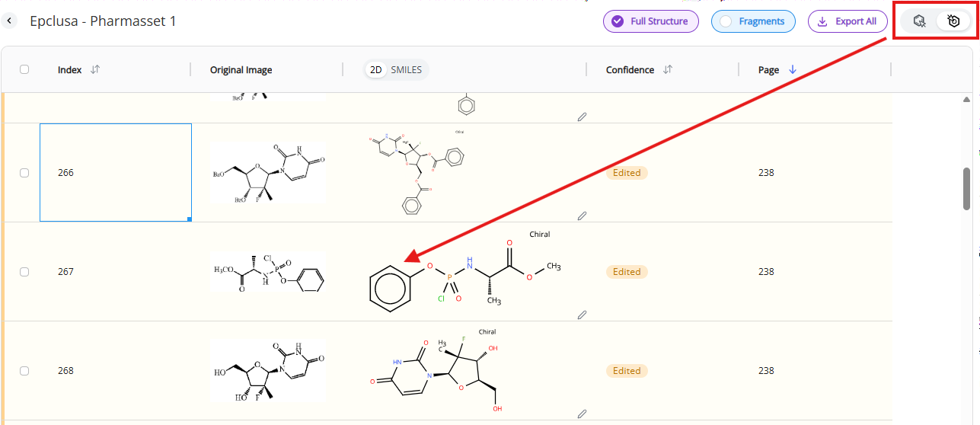Tick the checkbox for row 266

[24, 173]
